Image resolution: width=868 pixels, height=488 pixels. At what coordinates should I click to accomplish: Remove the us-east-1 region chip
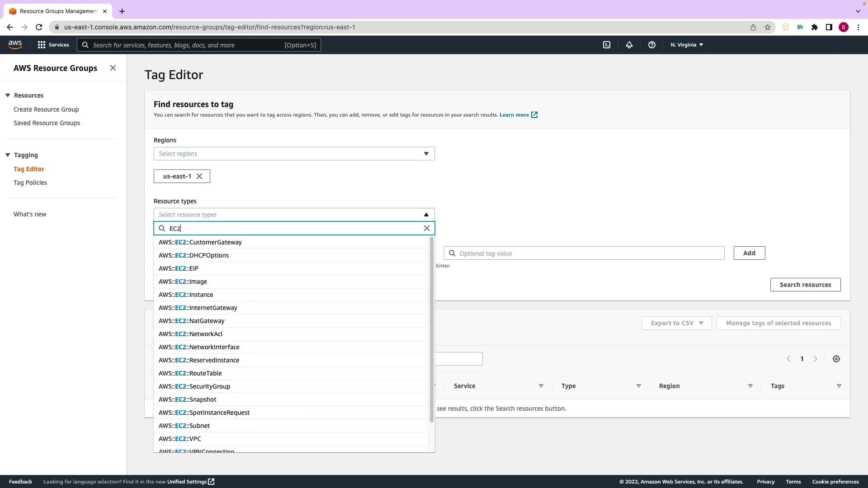[199, 176]
